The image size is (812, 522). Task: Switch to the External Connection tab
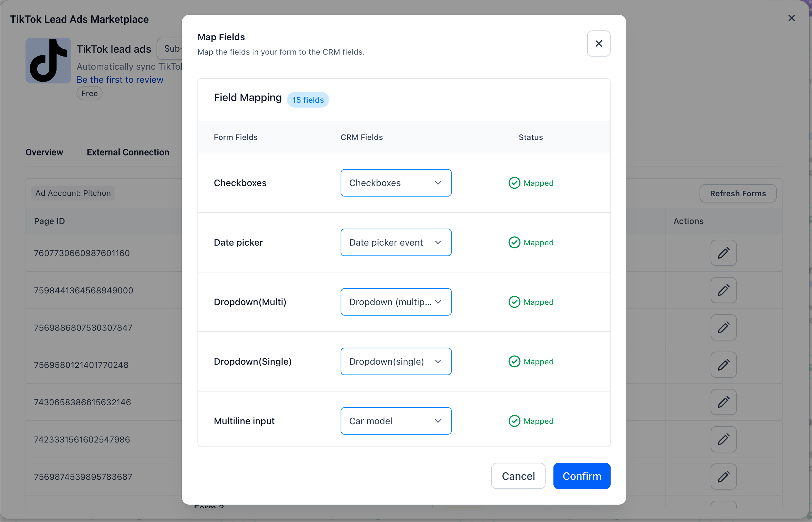point(128,152)
